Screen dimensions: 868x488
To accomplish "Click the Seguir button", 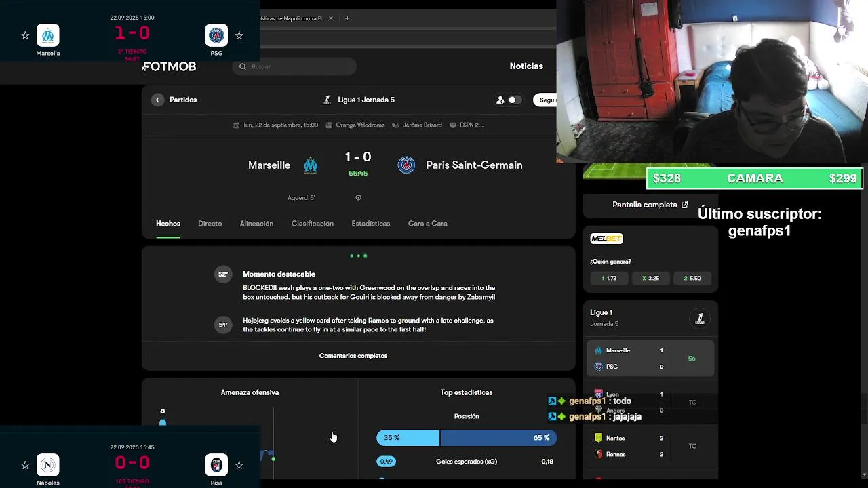I will (545, 100).
